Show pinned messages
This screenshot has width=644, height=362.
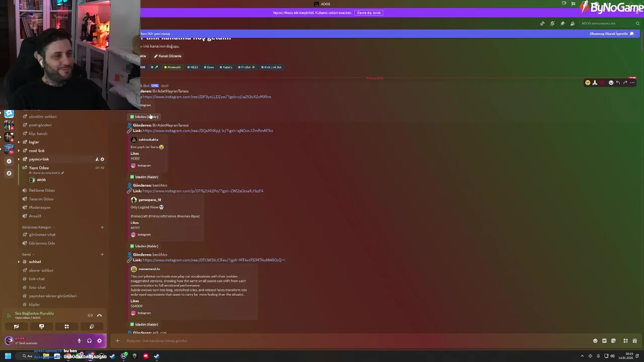coord(562,24)
